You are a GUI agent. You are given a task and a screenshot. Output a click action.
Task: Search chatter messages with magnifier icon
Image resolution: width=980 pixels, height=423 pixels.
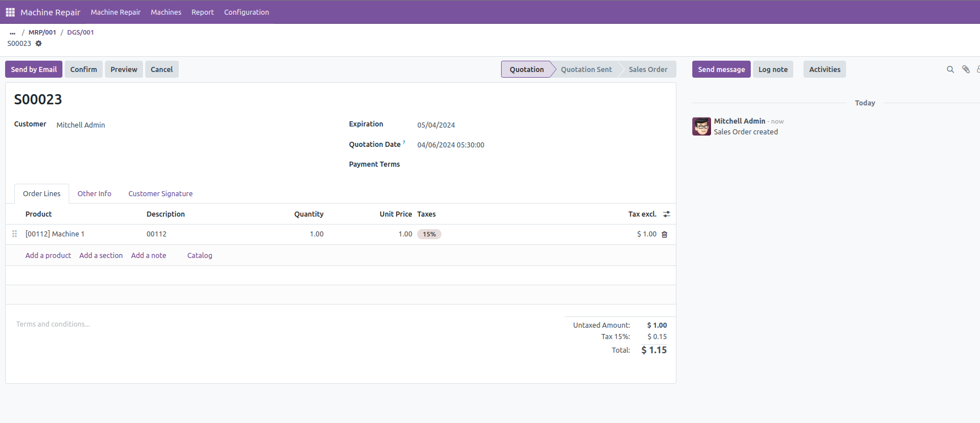pyautogui.click(x=950, y=70)
